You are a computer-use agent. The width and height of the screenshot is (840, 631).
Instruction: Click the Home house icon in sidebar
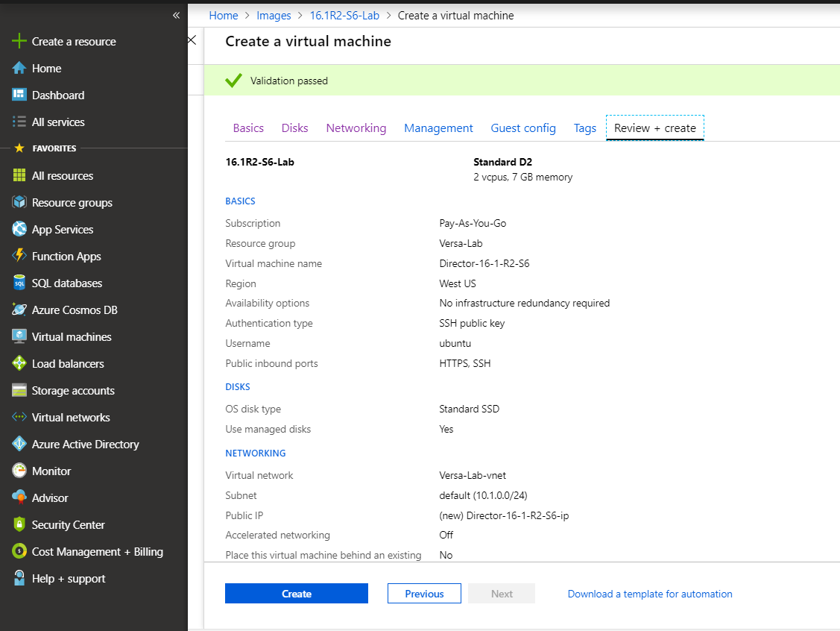pyautogui.click(x=19, y=68)
